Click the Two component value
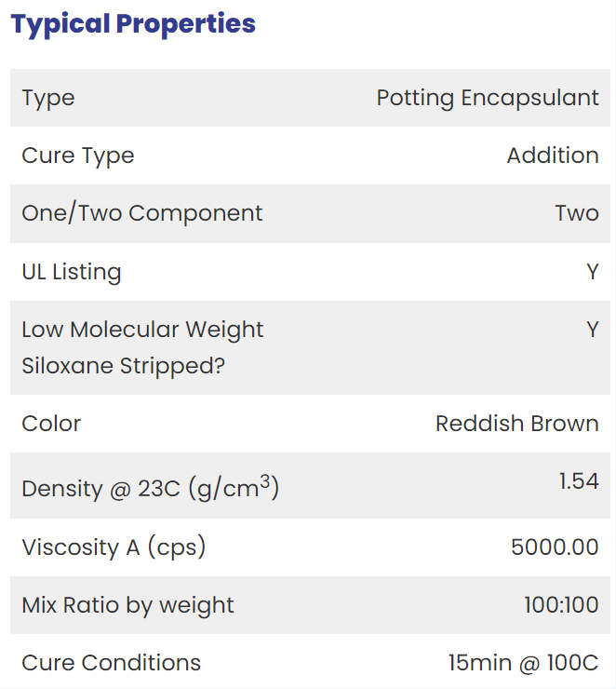The height and width of the screenshot is (689, 616). click(x=577, y=213)
